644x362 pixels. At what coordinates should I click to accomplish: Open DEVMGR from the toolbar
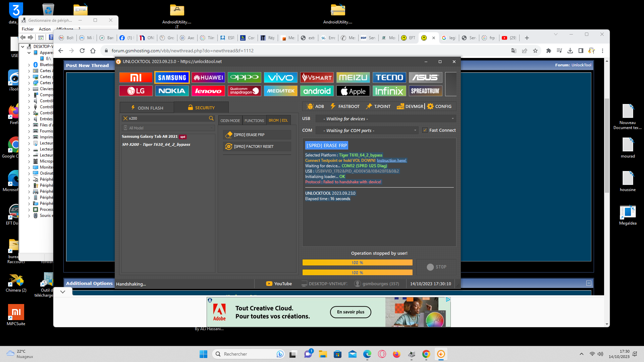pos(410,106)
